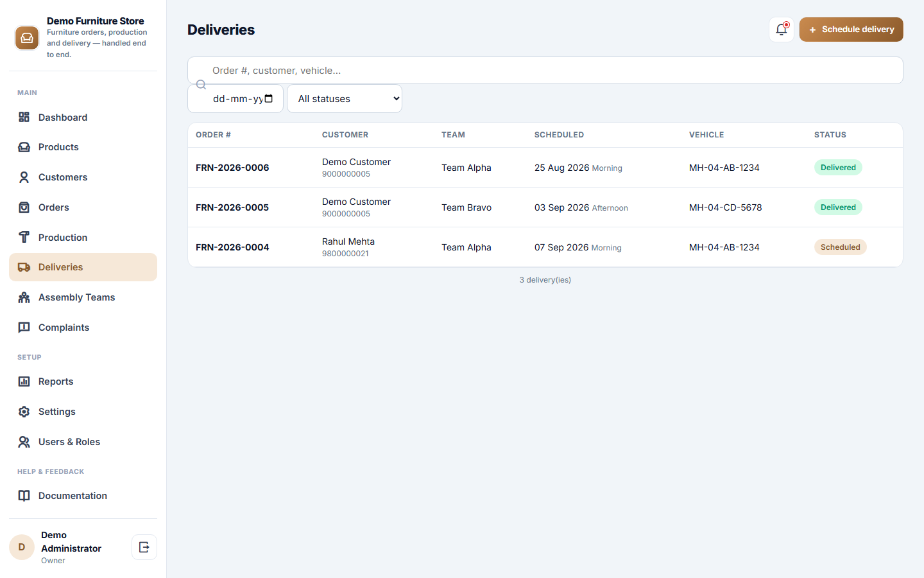The height and width of the screenshot is (578, 924).
Task: Click the search magnifier icon
Action: [201, 85]
